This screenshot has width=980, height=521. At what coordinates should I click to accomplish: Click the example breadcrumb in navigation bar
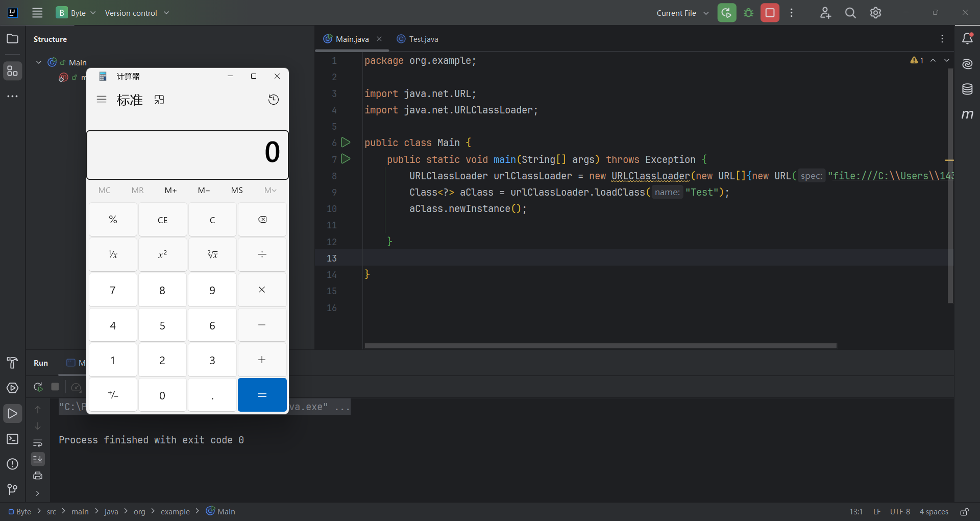(x=175, y=512)
